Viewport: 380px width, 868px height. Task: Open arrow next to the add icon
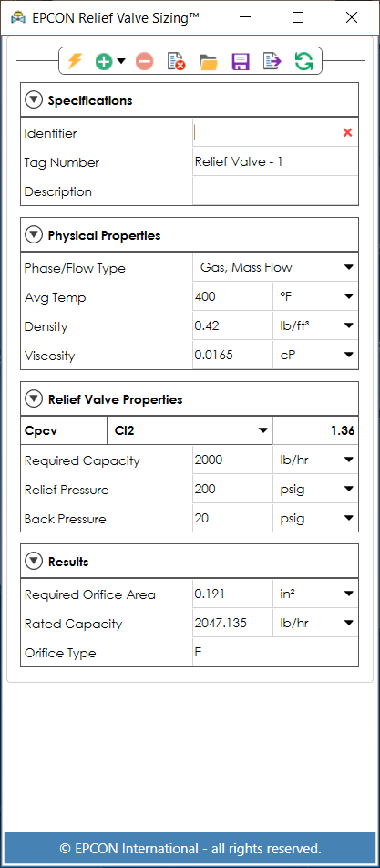click(x=121, y=61)
